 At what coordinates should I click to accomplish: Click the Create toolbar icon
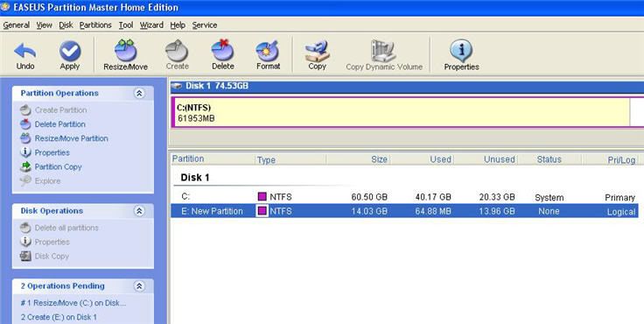(x=177, y=51)
